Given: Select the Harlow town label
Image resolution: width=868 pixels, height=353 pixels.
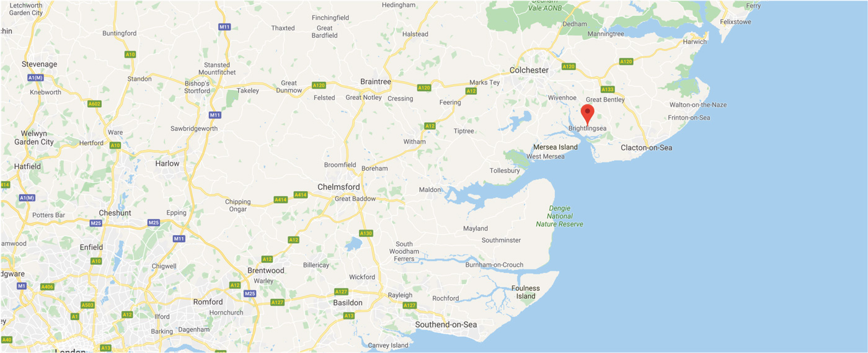Looking at the screenshot, I should tap(167, 164).
